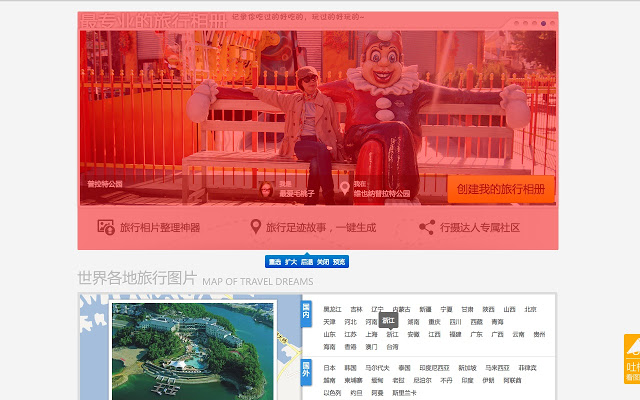The height and width of the screenshot is (400, 640).
Task: Select the active fourth carousel dot
Action: 543,23
